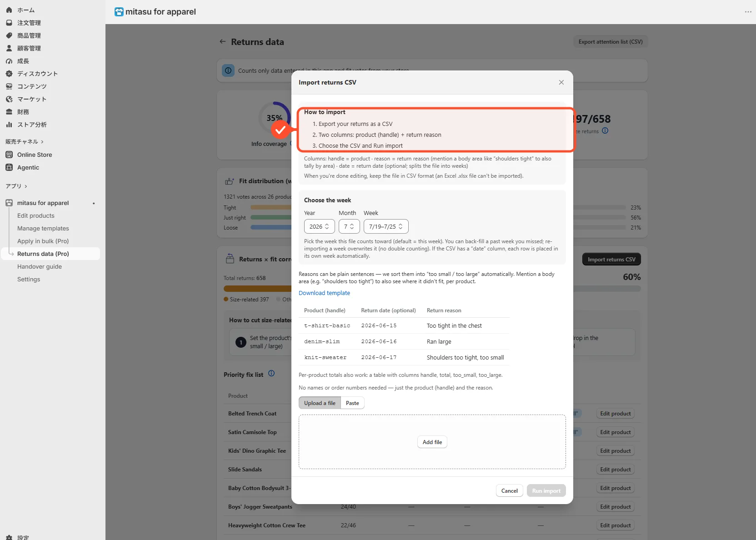The image size is (756, 540).
Task: Close the Import returns CSV dialog
Action: tap(561, 82)
